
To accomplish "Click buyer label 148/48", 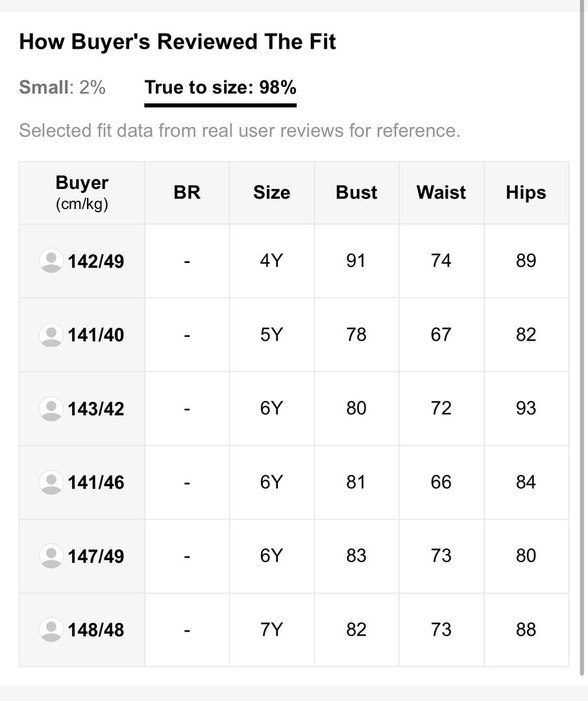I will point(95,630).
